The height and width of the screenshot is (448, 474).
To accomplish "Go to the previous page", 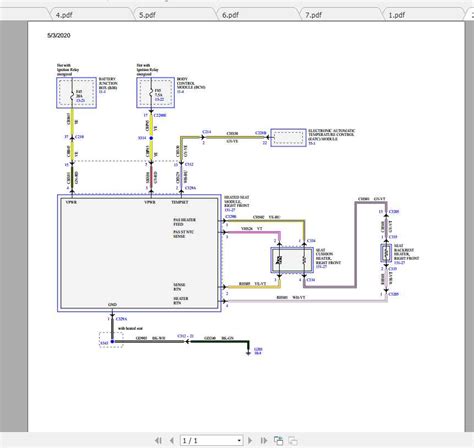I will point(172,440).
